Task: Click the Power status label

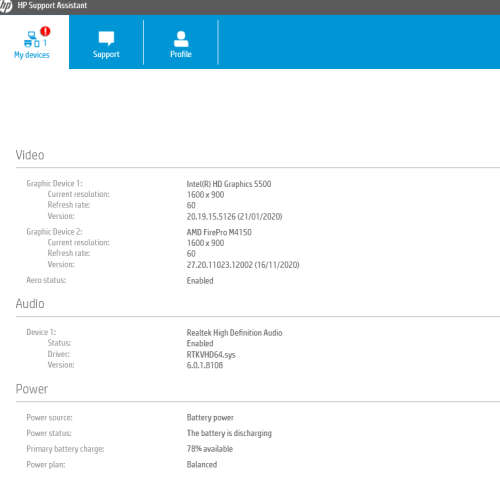Action: pyautogui.click(x=49, y=433)
